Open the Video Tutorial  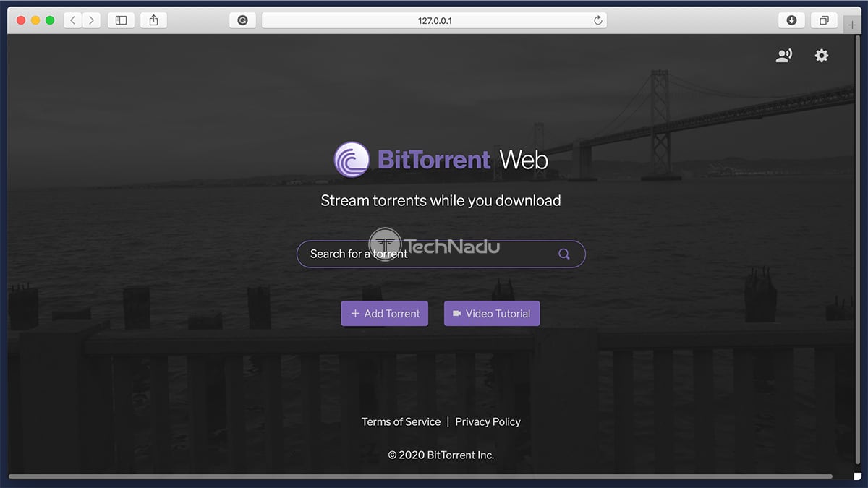point(492,314)
